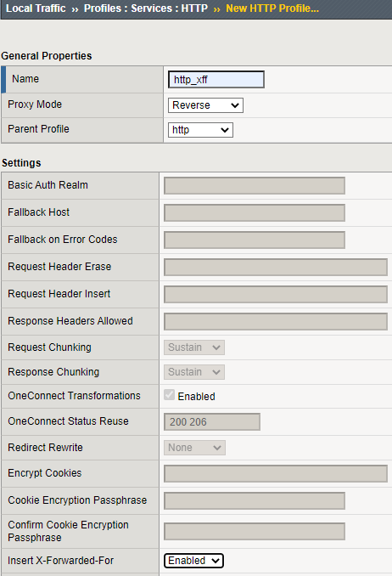Click the New HTTP Profile breadcrumb title
Image resolution: width=392 pixels, height=576 pixels.
pos(272,8)
